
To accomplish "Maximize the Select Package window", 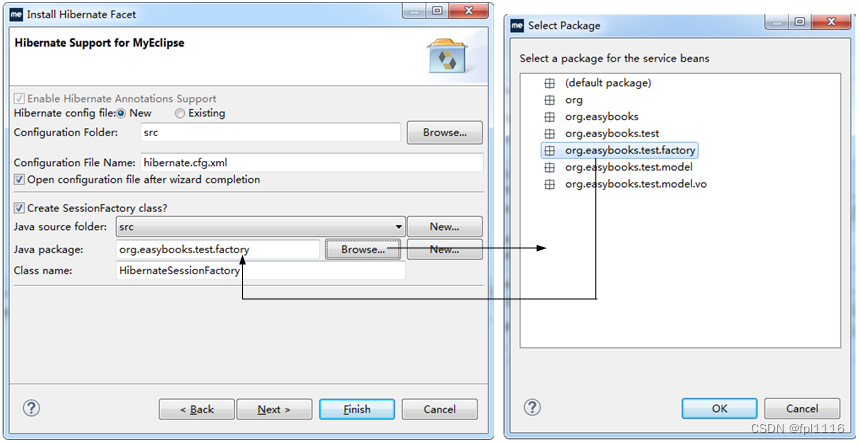I will pyautogui.click(x=800, y=22).
